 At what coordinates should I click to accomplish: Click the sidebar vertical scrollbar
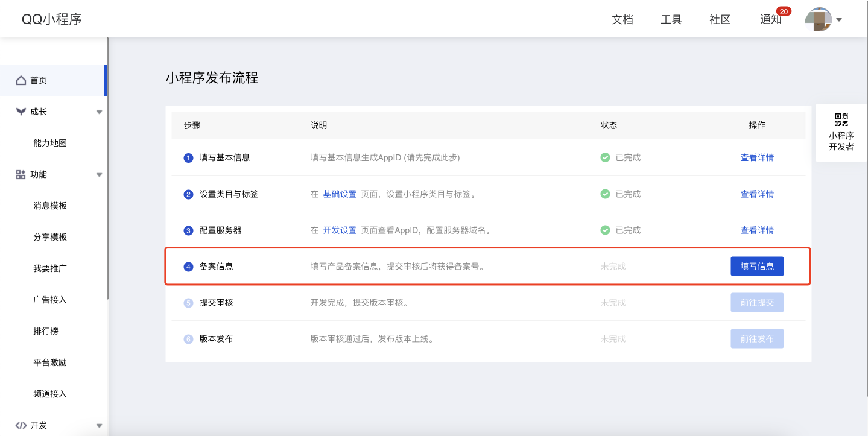(107, 169)
